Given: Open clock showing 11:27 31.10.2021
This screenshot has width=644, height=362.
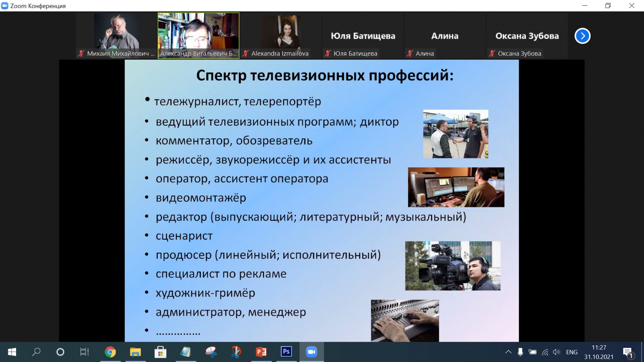Looking at the screenshot, I should [599, 352].
